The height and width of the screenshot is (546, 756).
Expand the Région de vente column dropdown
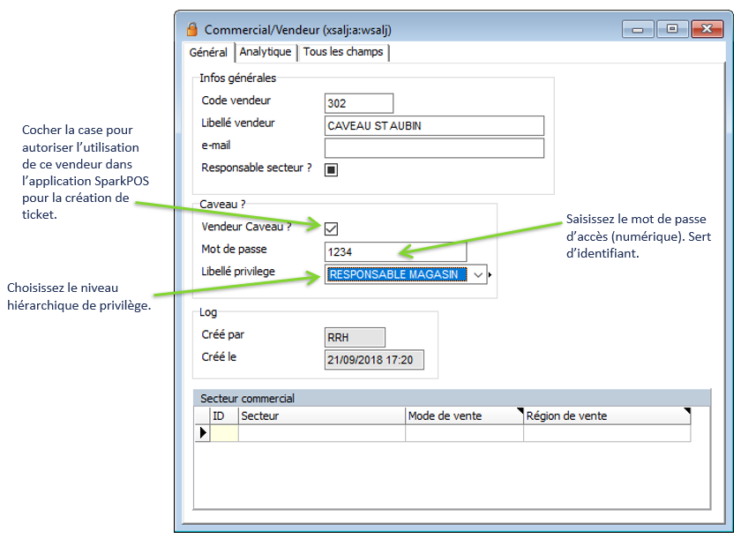(686, 410)
